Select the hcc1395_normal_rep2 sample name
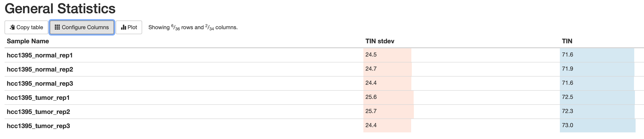The image size is (644, 139). click(x=40, y=69)
